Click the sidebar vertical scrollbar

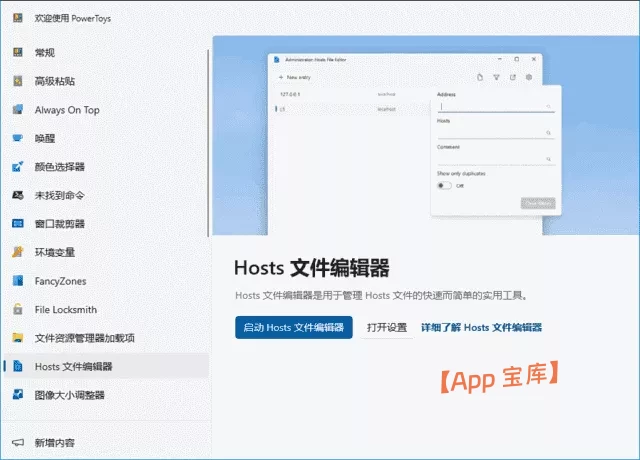pyautogui.click(x=209, y=143)
